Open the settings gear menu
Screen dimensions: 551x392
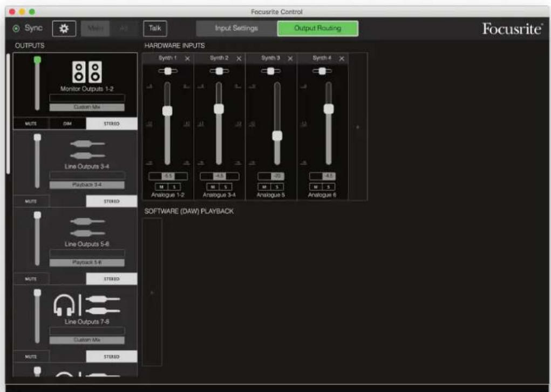[x=64, y=29]
